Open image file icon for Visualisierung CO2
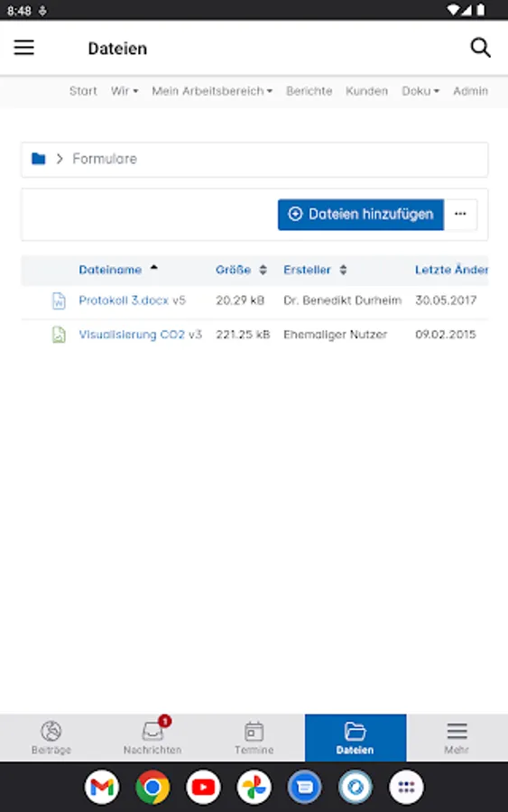 [x=59, y=335]
